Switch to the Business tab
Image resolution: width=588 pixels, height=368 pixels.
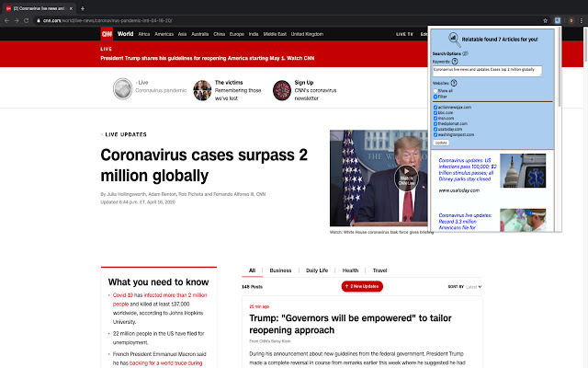pos(280,270)
